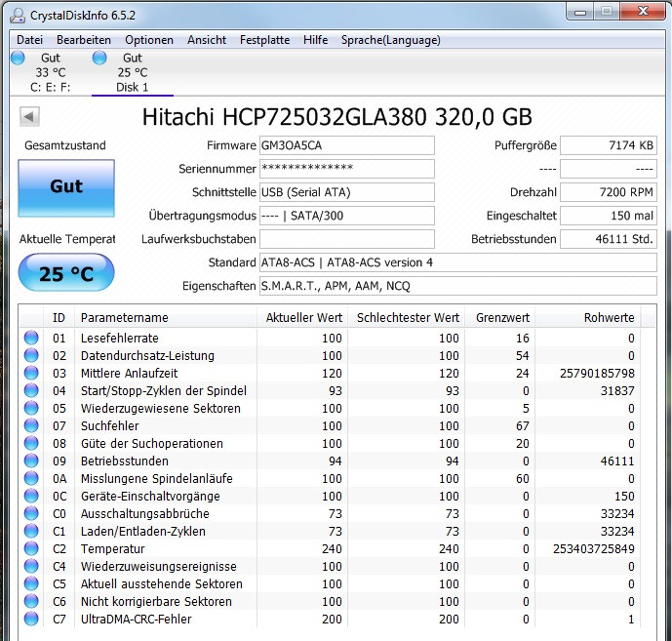The image size is (672, 641).
Task: Click the Gesamtzustand label
Action: [65, 145]
